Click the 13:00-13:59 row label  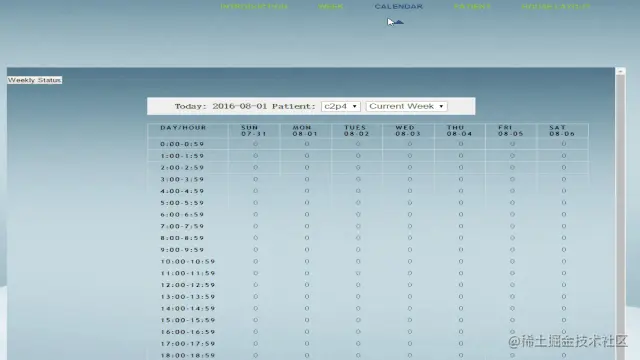click(x=188, y=297)
